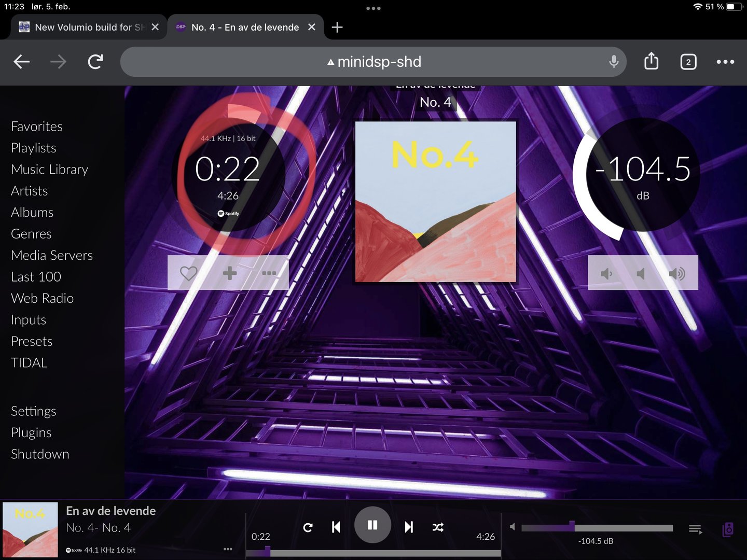Click the small album thumbnail in the player bar

tap(30, 529)
